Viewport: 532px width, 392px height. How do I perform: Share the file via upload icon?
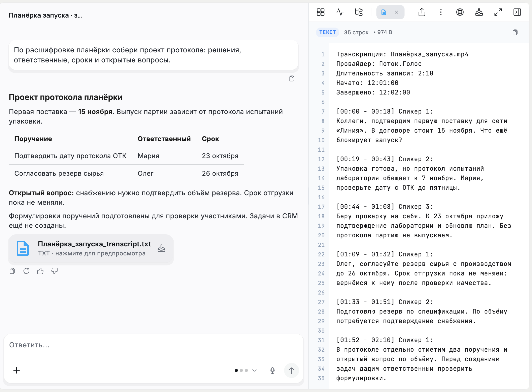422,12
